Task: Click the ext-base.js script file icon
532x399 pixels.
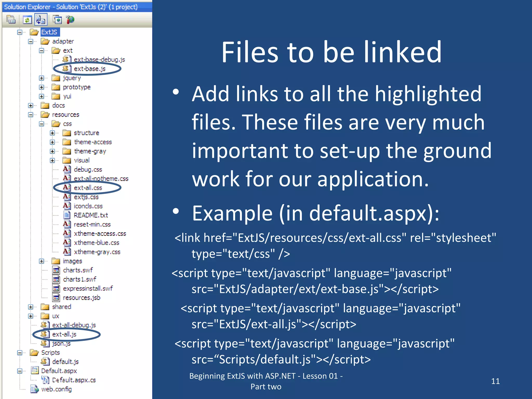Action: 67,69
